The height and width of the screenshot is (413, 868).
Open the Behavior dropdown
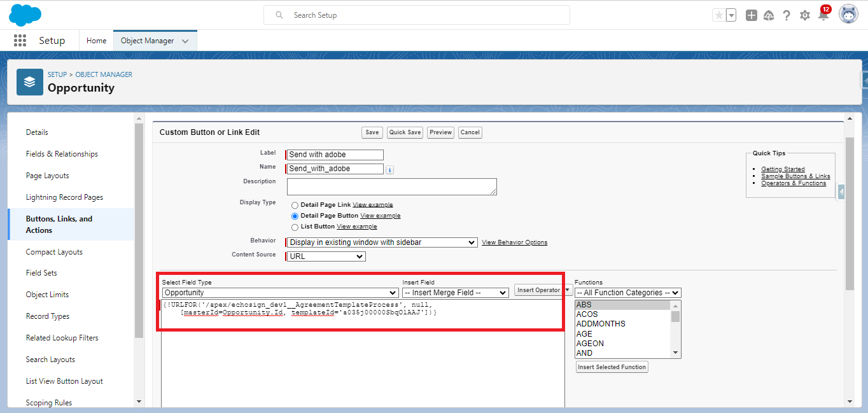click(x=382, y=242)
